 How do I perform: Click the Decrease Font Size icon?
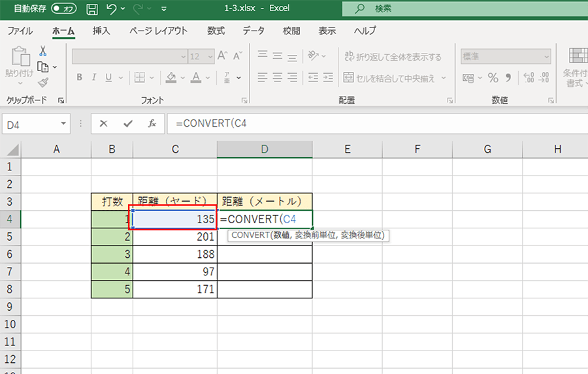[238, 56]
